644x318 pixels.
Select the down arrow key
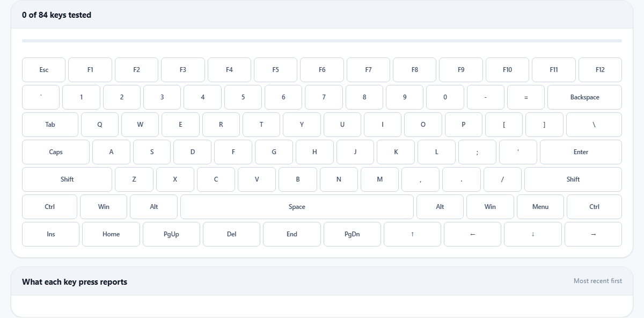pos(533,234)
